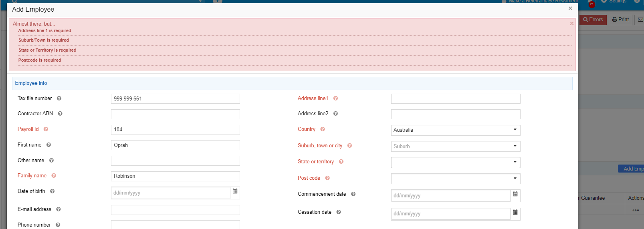Screen dimensions: 644x229
Task: Click into the Address line1 field
Action: [455, 99]
